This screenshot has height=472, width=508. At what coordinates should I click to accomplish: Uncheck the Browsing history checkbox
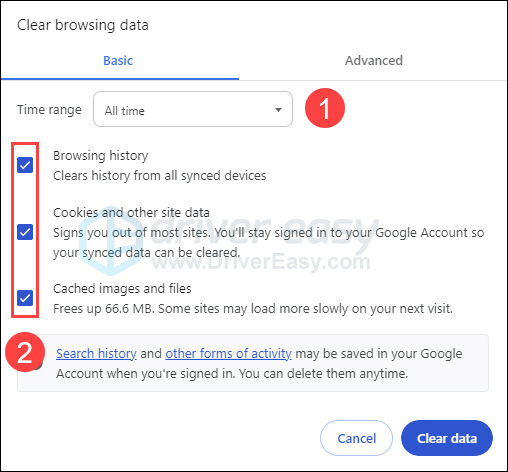coord(25,165)
